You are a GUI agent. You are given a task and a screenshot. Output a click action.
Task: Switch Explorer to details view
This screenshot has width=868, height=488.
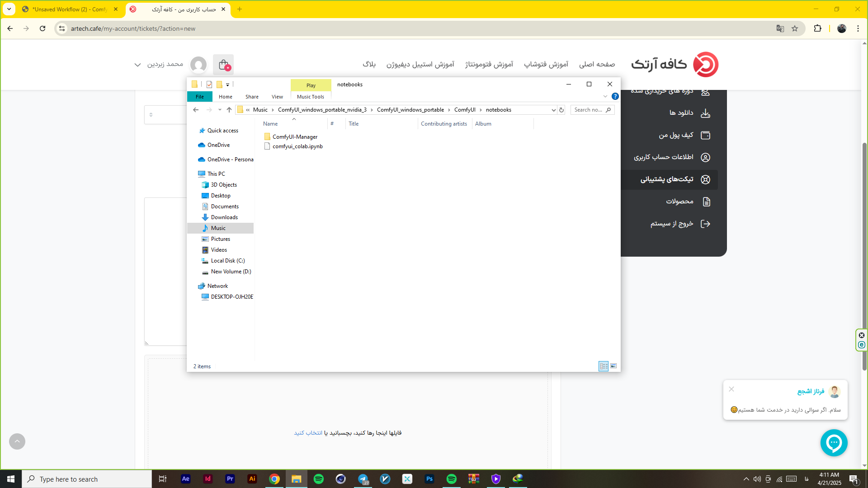tap(604, 366)
